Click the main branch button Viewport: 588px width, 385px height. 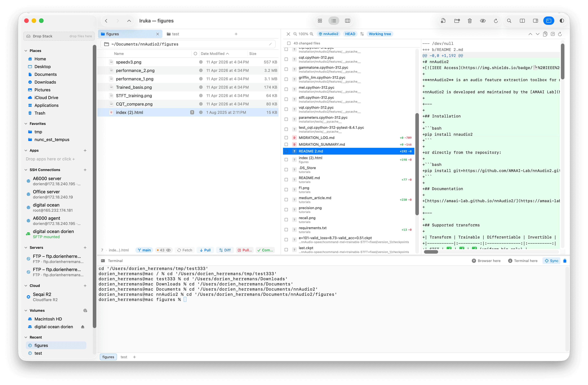point(144,250)
